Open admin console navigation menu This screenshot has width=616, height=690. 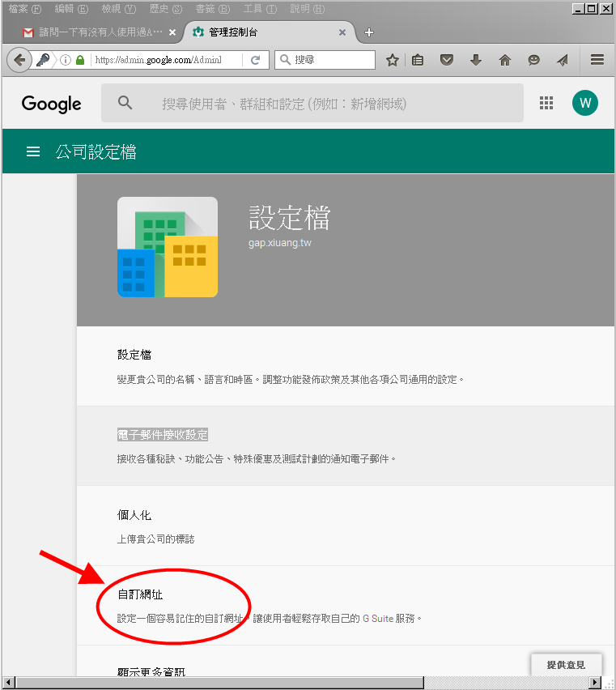tap(33, 151)
